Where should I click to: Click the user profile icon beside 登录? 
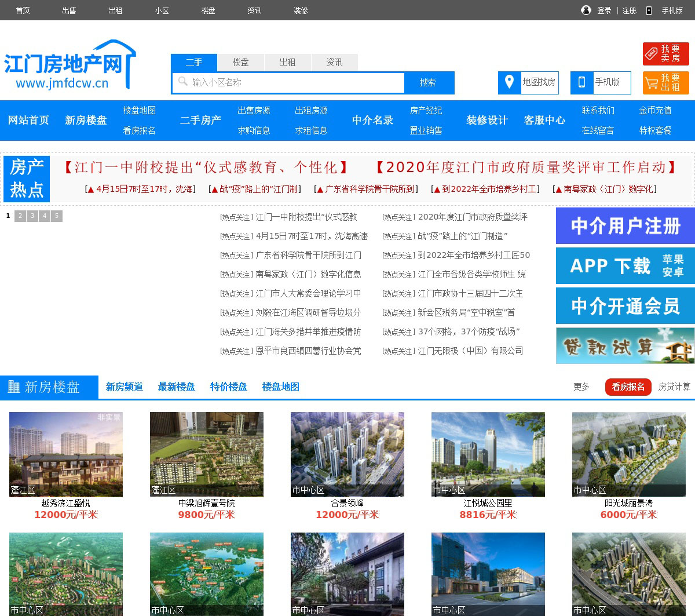pos(586,10)
